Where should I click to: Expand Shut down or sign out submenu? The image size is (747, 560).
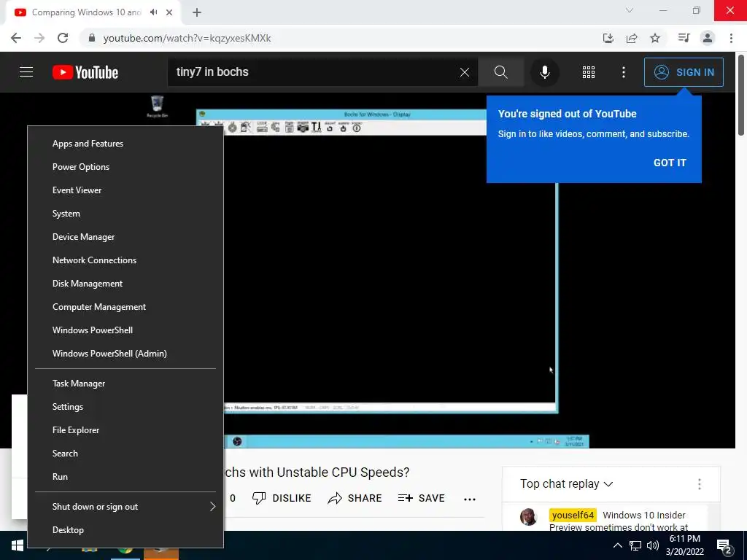coord(125,507)
